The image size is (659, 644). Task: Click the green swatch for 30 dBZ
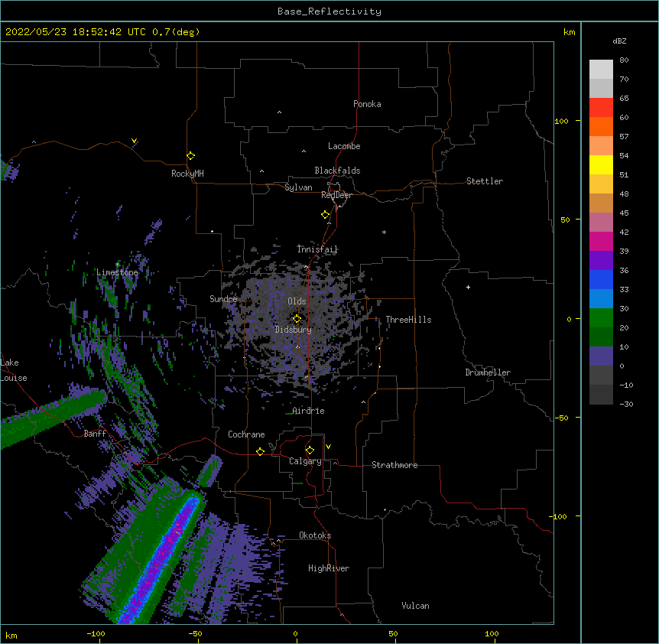pyautogui.click(x=601, y=318)
